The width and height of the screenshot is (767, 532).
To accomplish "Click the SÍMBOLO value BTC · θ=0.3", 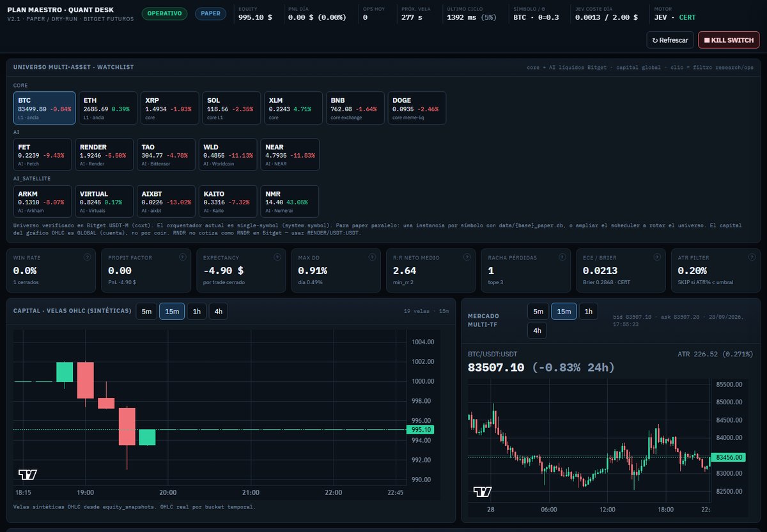I will pos(536,17).
